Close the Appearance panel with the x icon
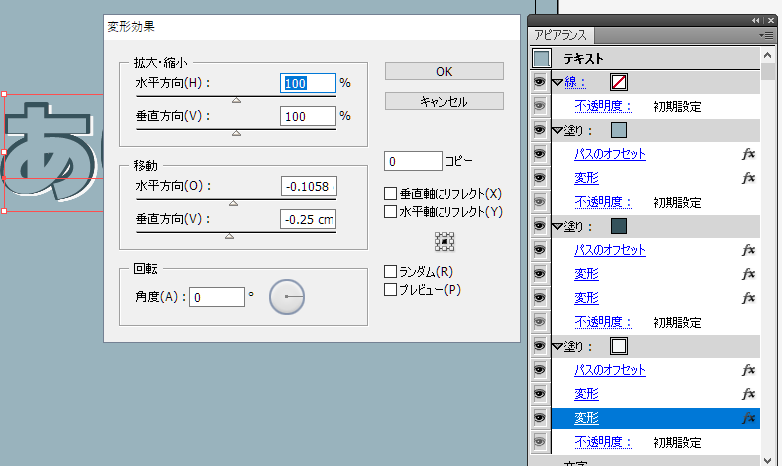 point(772,20)
